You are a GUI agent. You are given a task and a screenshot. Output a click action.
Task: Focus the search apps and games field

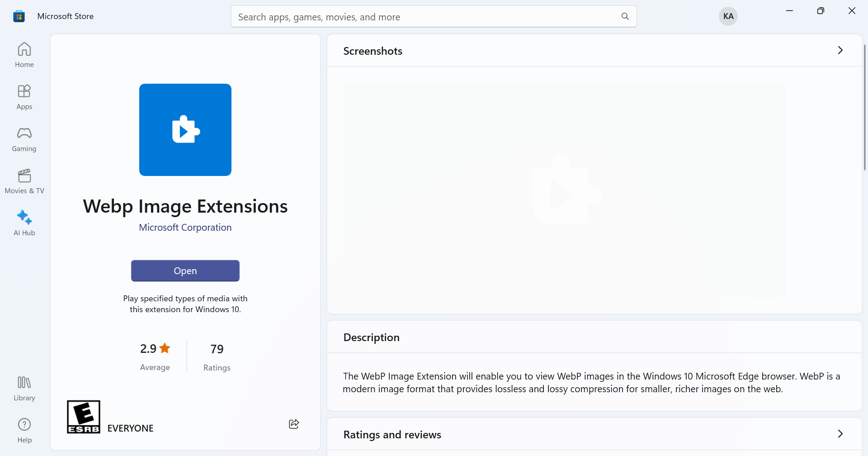pyautogui.click(x=425, y=17)
